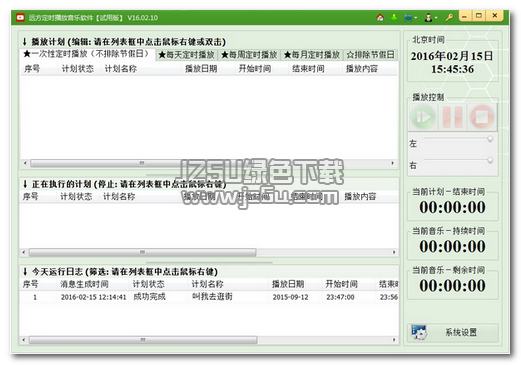Click 播放日期 header in 今天运行日志 list
Image resolution: width=521 pixels, height=365 pixels.
point(288,284)
